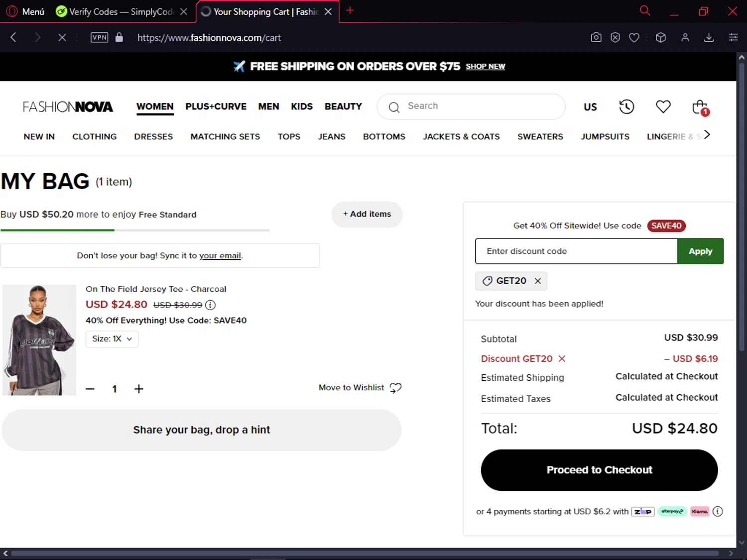Screen dimensions: 747x560
Task: Decrease item quantity with minus
Action: 90,389
